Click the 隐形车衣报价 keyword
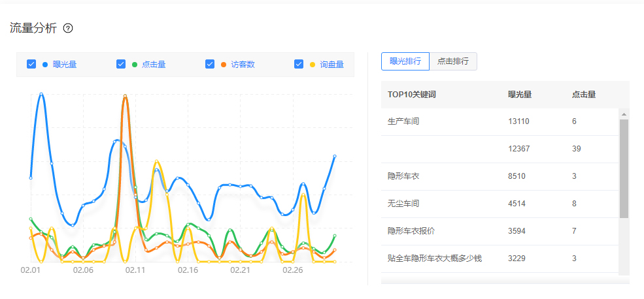The image size is (644, 299). pyautogui.click(x=411, y=231)
